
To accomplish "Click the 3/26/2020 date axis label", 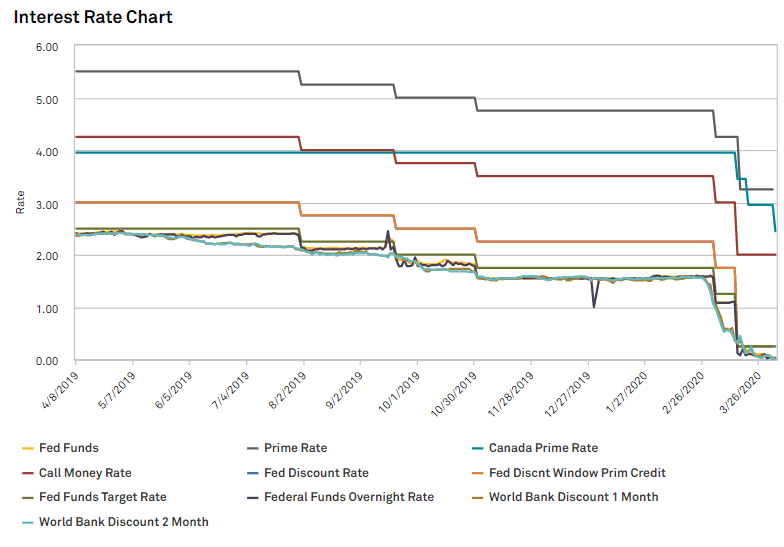I will tap(741, 392).
